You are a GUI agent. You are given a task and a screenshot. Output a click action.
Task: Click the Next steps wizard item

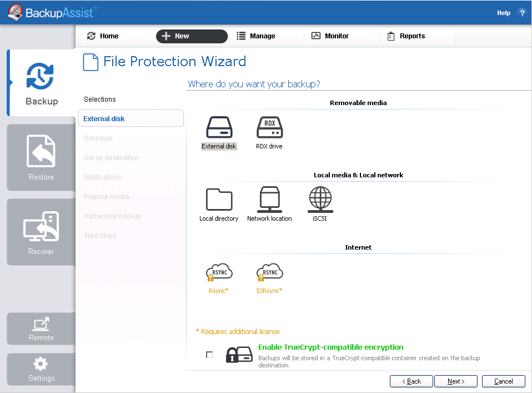101,235
